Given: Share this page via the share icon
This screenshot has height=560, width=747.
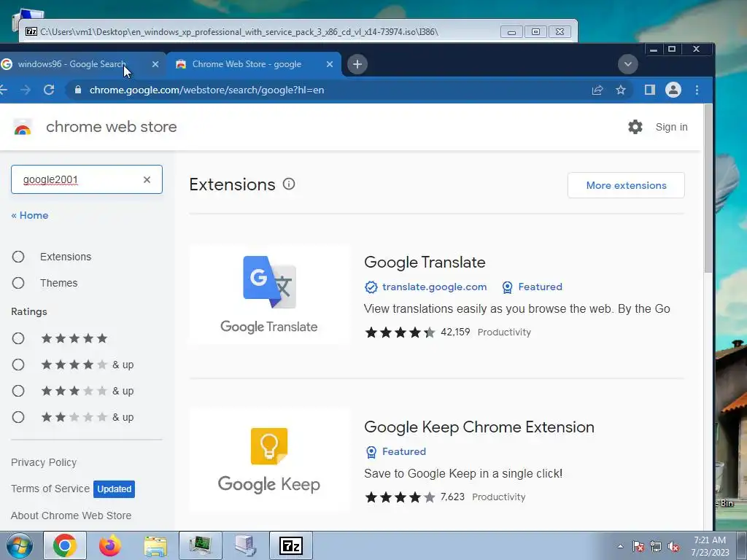Looking at the screenshot, I should pyautogui.click(x=597, y=90).
